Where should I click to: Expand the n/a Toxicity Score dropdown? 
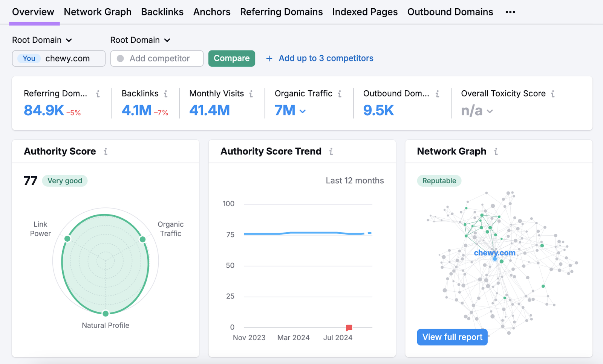(490, 111)
